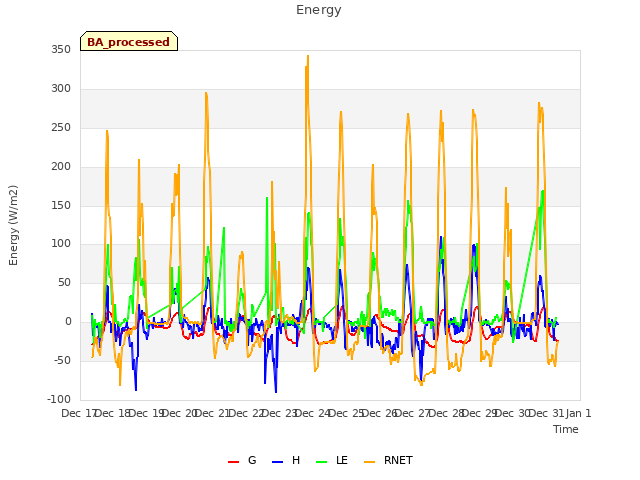Image resolution: width=640 pixels, height=480 pixels.
Task: Click the RNET peak near 350 on Dec 24
Action: [x=308, y=56]
